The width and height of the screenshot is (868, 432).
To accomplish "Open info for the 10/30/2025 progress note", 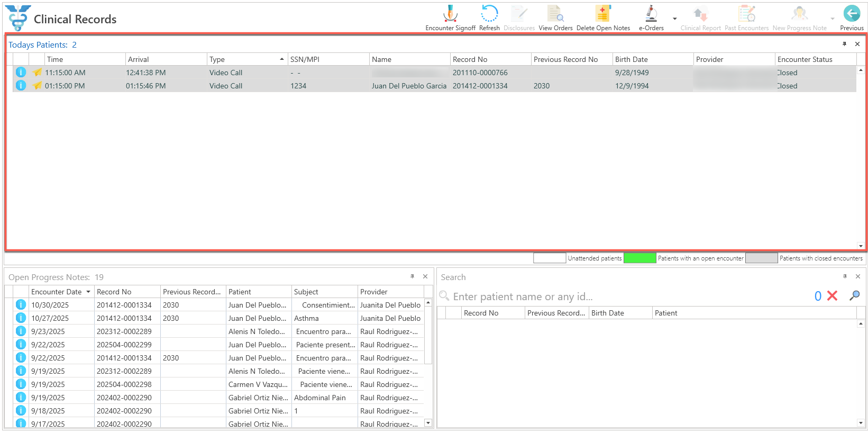I will (x=21, y=304).
